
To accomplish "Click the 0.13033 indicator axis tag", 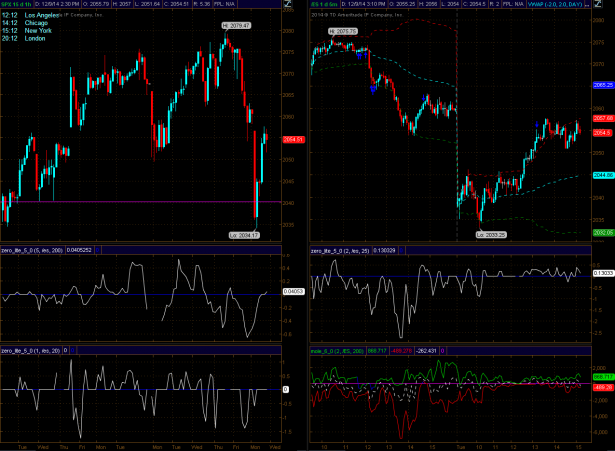I will coord(603,273).
